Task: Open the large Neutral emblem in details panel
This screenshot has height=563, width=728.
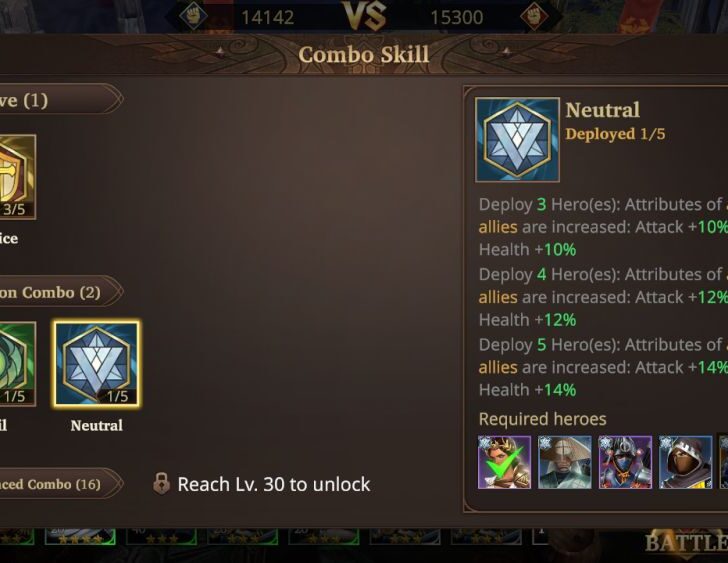Action: tap(517, 140)
